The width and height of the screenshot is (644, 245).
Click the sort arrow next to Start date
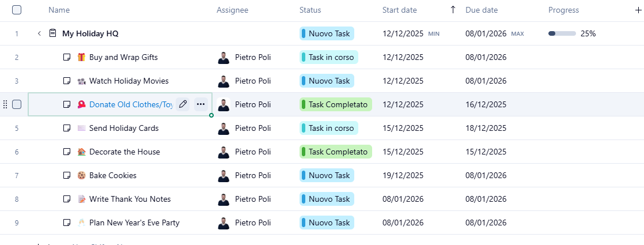(x=453, y=10)
